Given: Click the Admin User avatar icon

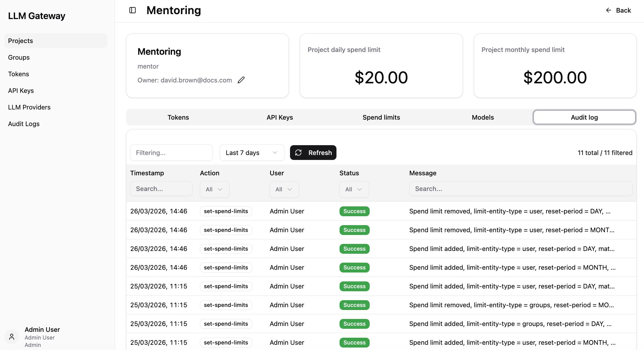Looking at the screenshot, I should (12, 337).
